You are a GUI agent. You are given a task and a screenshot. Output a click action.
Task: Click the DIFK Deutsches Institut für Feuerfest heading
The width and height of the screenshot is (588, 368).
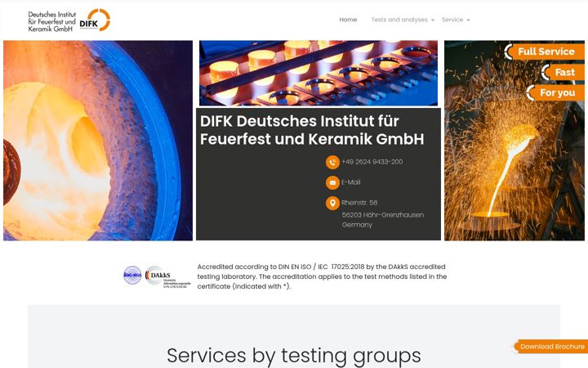click(x=312, y=130)
